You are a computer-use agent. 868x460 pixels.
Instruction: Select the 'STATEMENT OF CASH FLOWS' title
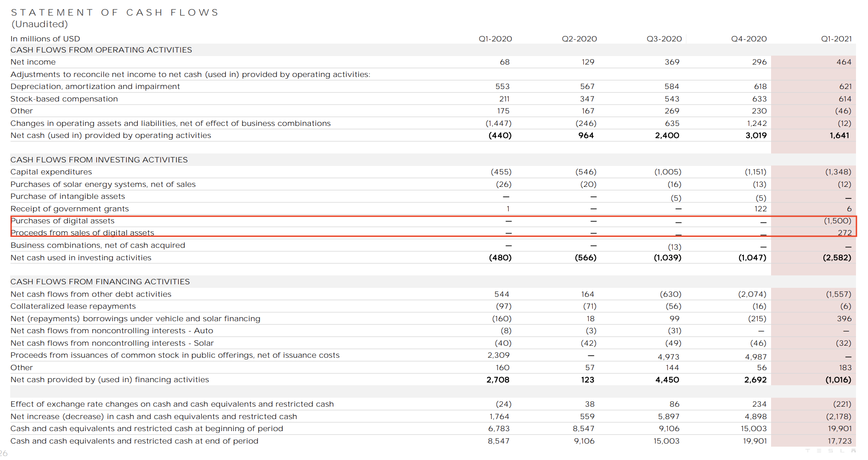point(115,12)
